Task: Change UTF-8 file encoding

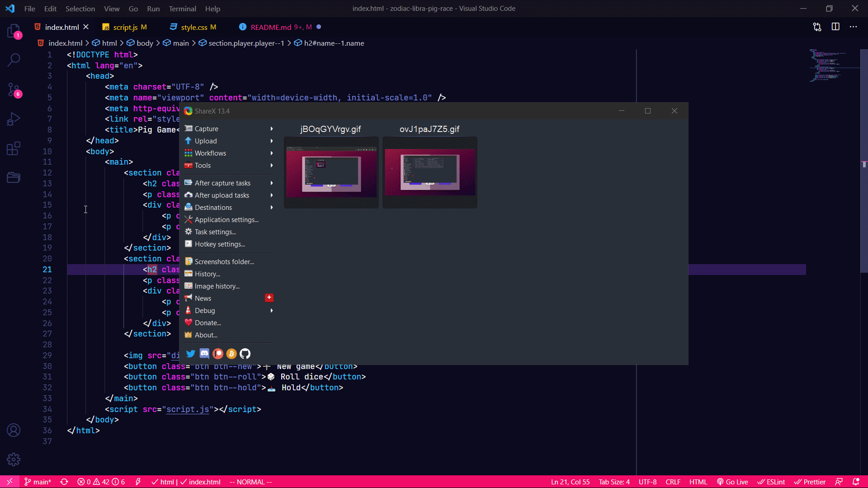Action: tap(647, 482)
